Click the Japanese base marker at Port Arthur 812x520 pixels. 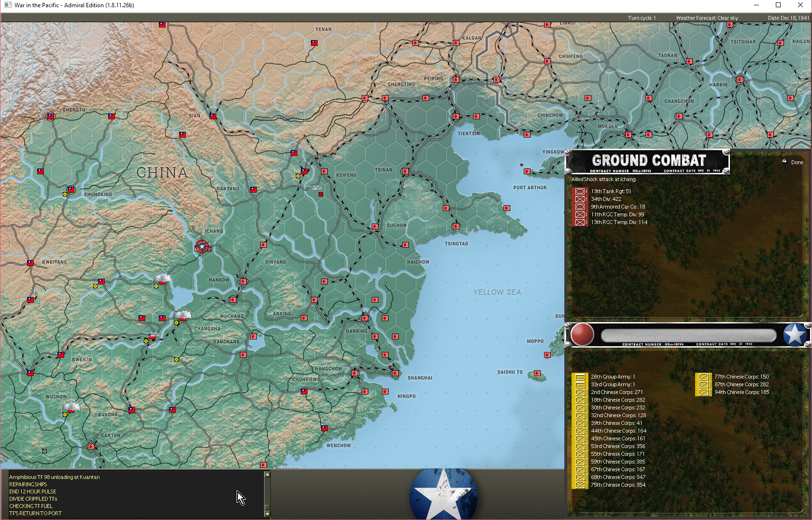click(527, 171)
